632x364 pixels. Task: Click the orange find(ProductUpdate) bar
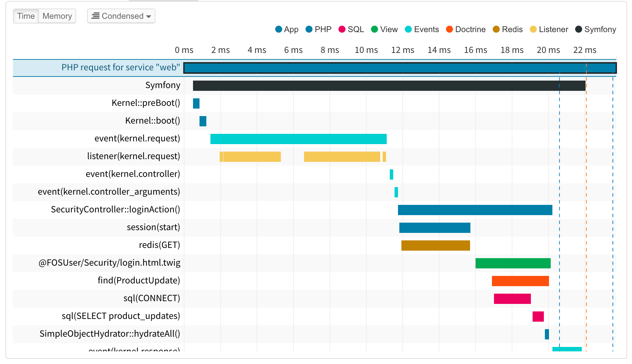[x=520, y=281]
